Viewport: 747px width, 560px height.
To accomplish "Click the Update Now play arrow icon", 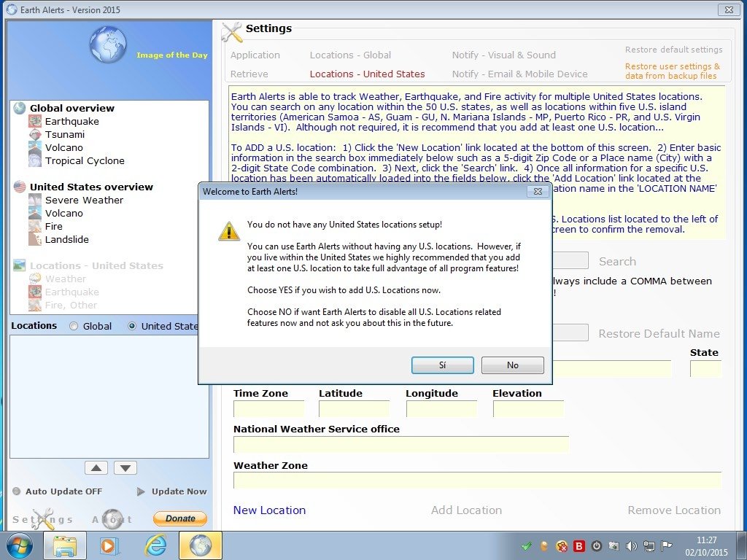I will tap(141, 491).
